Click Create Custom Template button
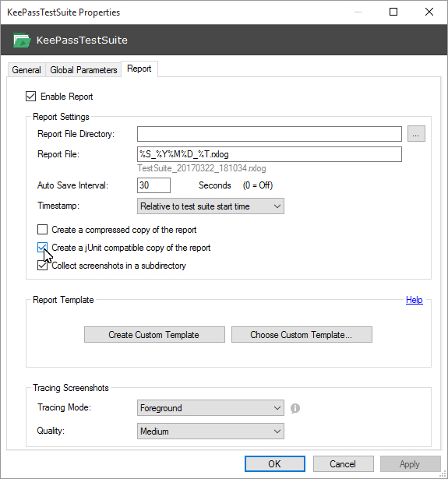 pos(154,334)
